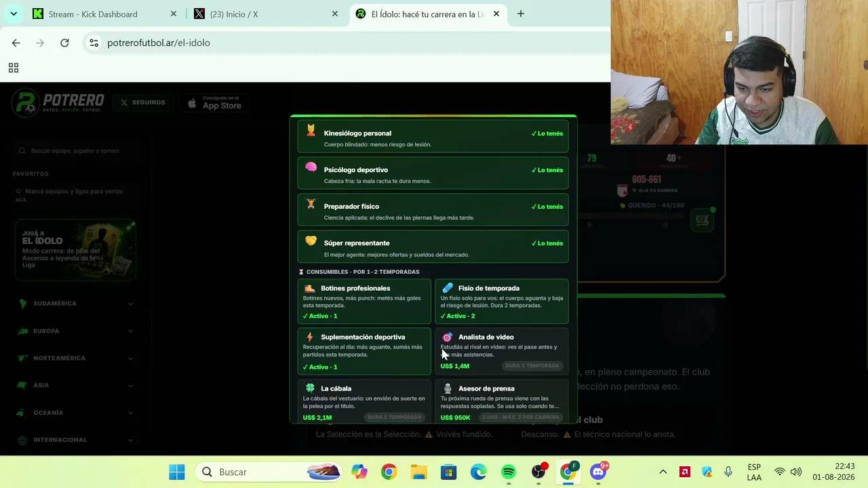Switch the ESP LAA input language
868x488 pixels.
[x=754, y=472]
